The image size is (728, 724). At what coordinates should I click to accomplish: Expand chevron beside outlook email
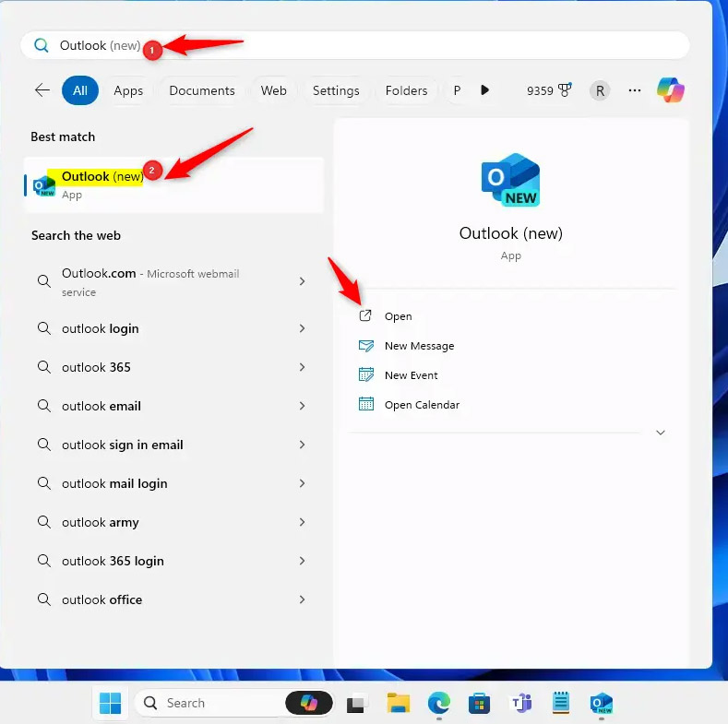[302, 406]
